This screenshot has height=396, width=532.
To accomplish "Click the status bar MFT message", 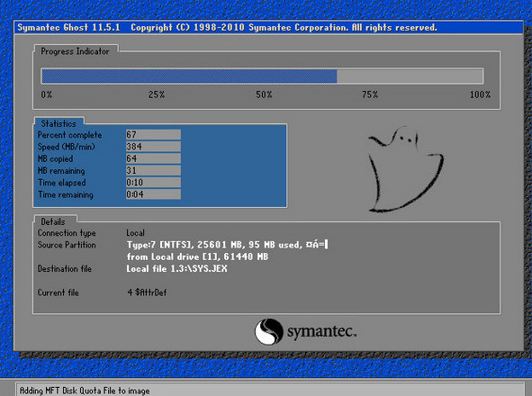I will [85, 391].
